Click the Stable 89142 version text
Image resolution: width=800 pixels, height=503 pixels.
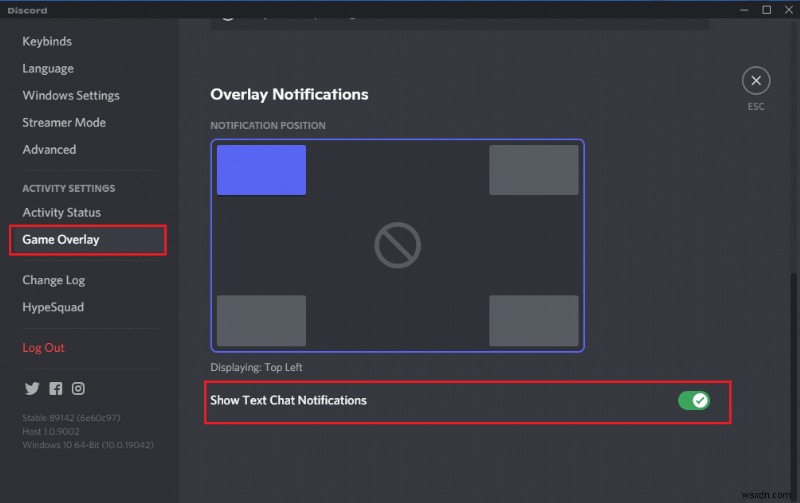71,418
